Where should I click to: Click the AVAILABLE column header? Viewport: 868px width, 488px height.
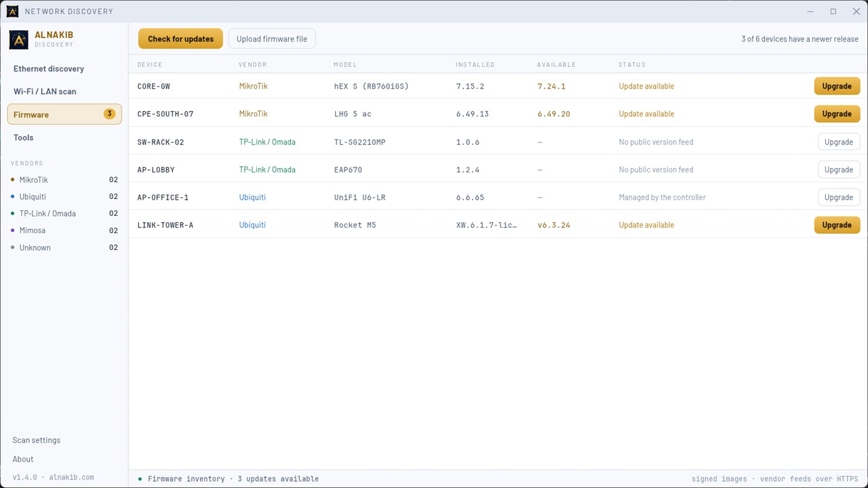[x=557, y=64]
